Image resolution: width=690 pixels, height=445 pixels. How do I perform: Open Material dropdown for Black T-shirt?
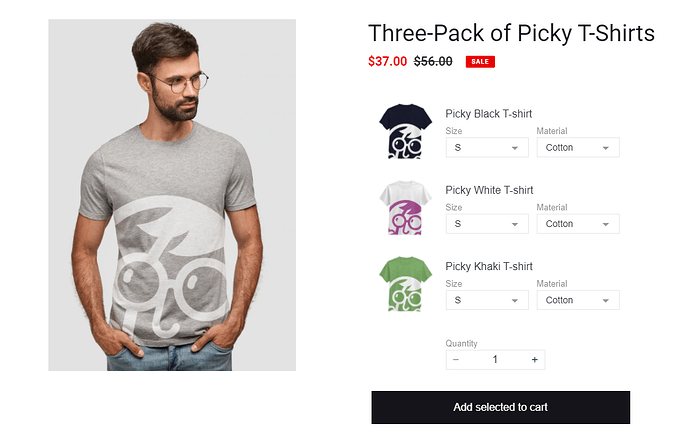coord(578,148)
